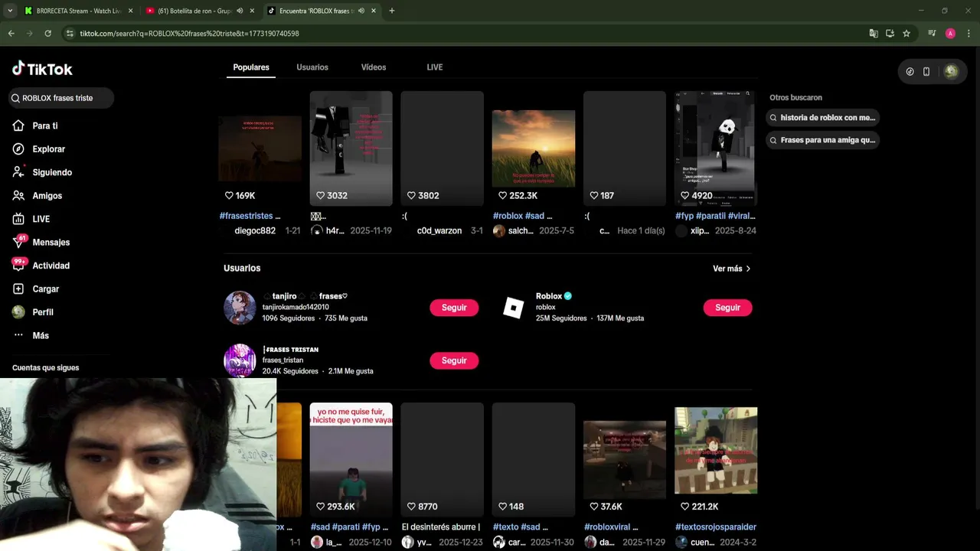Open Ver más users link
980x551 pixels.
point(732,269)
